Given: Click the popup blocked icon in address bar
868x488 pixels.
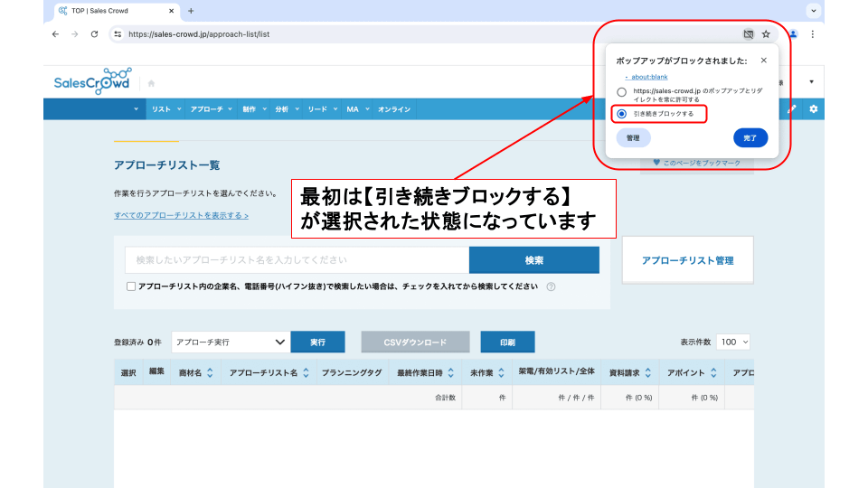Looking at the screenshot, I should coord(748,34).
